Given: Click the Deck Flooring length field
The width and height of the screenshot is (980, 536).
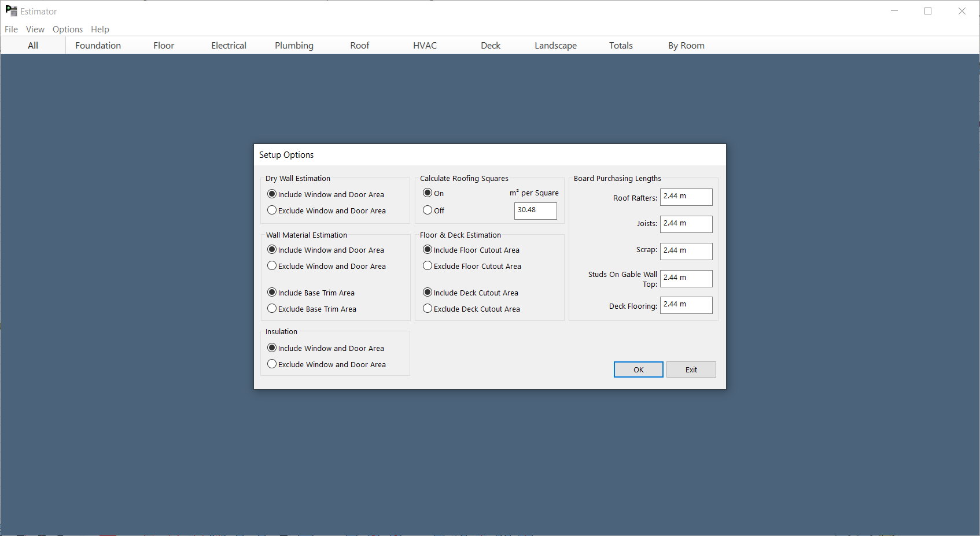Looking at the screenshot, I should coord(686,305).
